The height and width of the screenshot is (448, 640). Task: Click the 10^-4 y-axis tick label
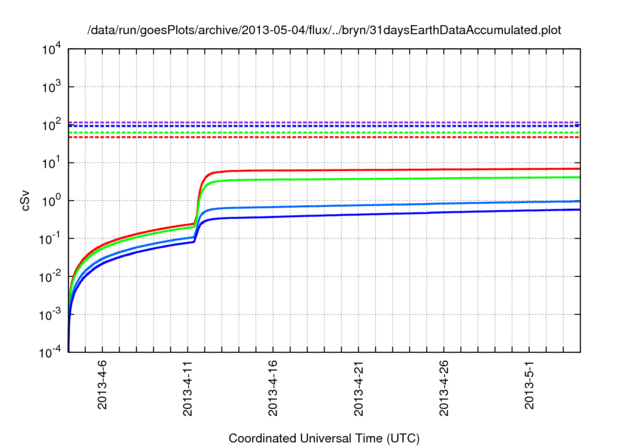51,352
